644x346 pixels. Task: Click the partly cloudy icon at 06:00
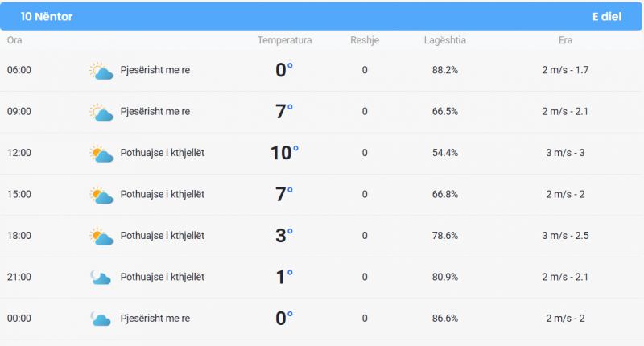click(x=101, y=71)
